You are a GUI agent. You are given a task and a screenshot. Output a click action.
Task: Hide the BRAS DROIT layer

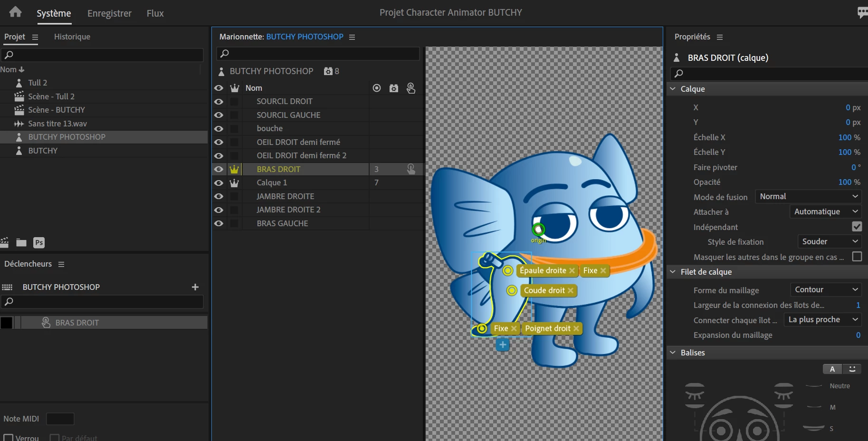(219, 169)
